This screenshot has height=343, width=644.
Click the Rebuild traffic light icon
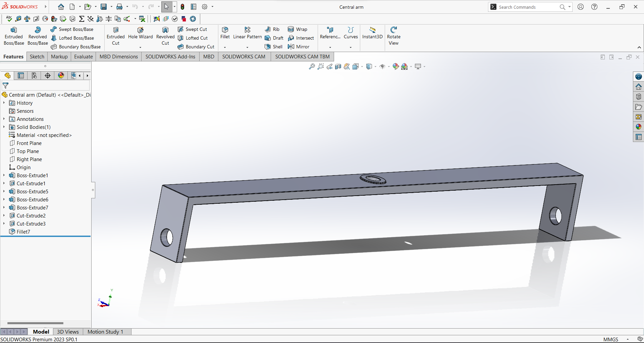182,7
